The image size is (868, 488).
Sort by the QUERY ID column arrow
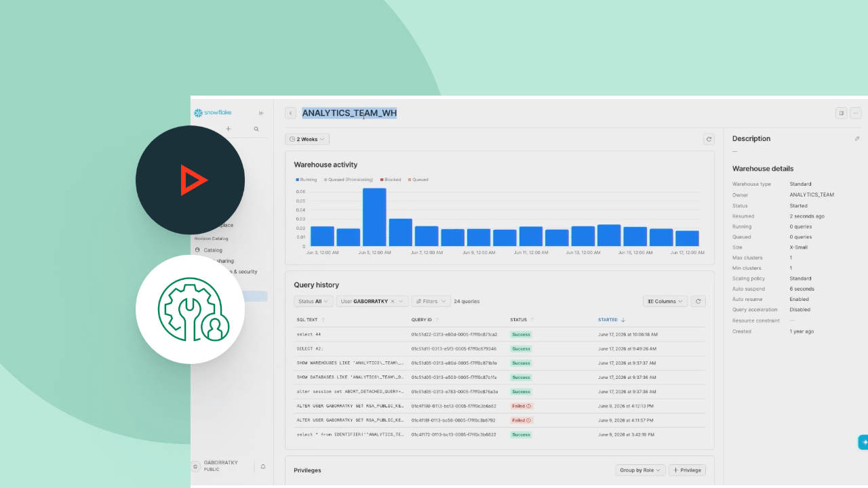(437, 319)
